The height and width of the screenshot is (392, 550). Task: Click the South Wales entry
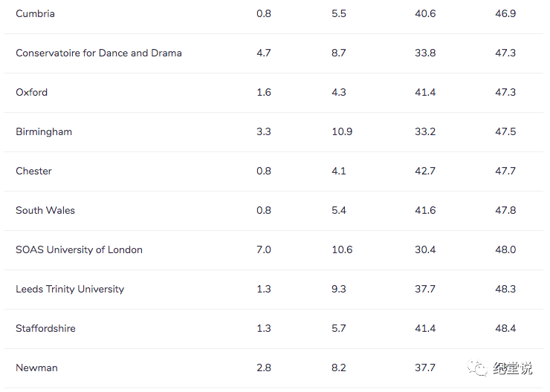45,210
